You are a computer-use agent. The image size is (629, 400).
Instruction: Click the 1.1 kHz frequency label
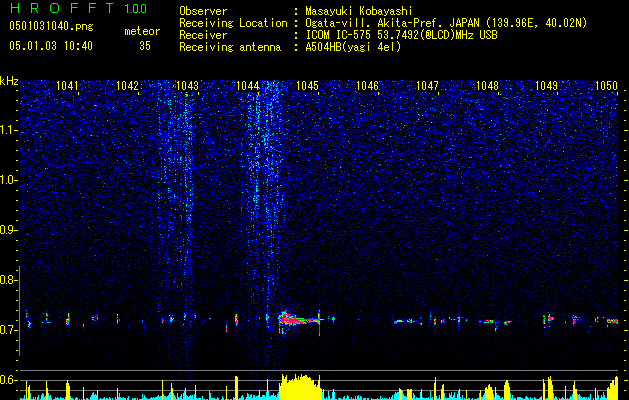pyautogui.click(x=7, y=130)
